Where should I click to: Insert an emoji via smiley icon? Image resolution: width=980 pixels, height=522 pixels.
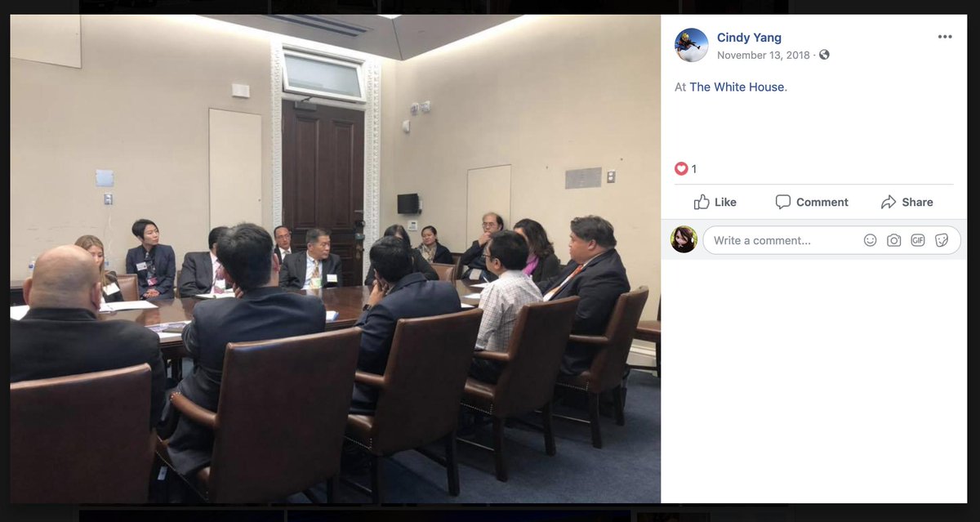[871, 240]
